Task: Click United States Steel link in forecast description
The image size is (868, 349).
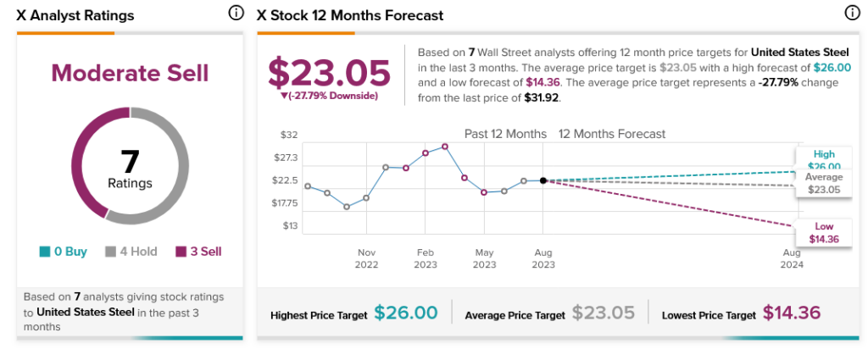Action: pyautogui.click(x=800, y=53)
